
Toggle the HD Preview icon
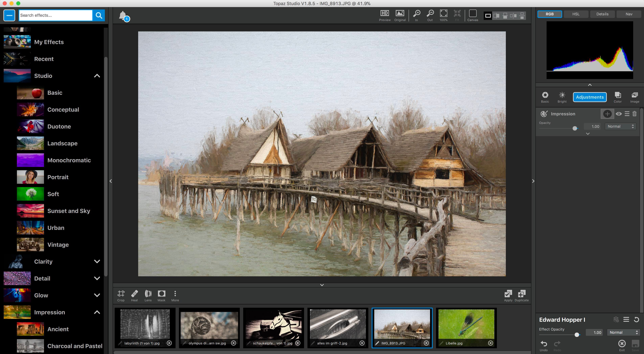click(x=385, y=16)
